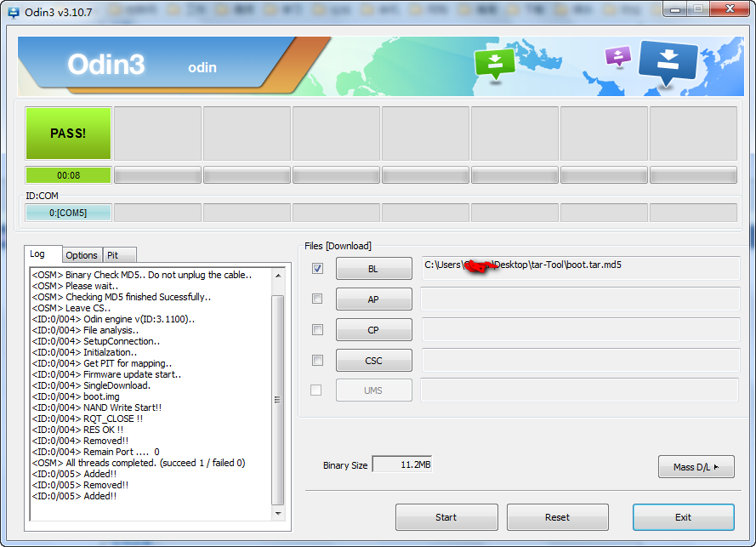Uncheck the BL file checkbox
The image size is (756, 547).
(x=317, y=268)
